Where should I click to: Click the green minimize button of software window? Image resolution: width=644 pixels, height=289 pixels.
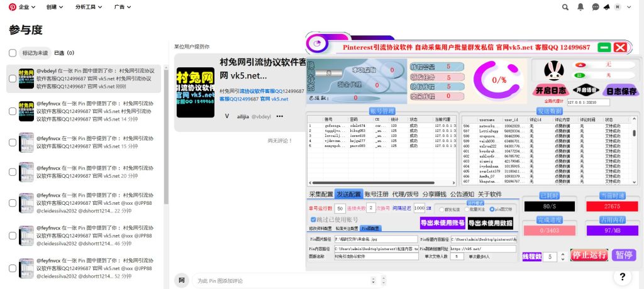coord(604,47)
